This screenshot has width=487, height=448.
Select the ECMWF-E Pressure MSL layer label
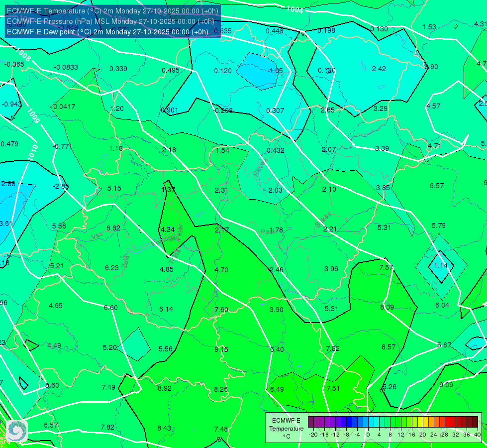110,21
